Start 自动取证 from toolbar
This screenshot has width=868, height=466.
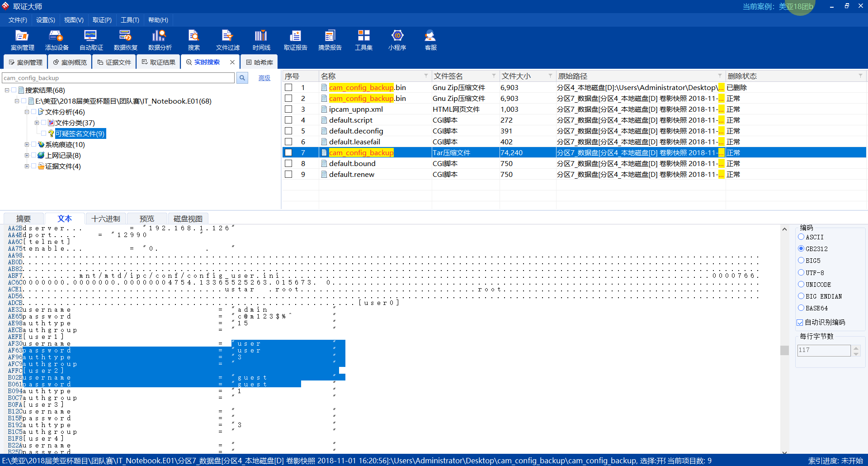pyautogui.click(x=91, y=40)
